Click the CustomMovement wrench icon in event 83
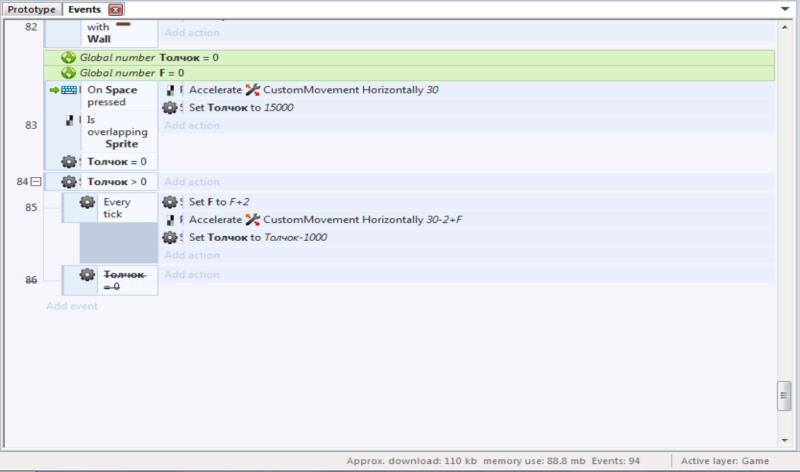 tap(252, 90)
